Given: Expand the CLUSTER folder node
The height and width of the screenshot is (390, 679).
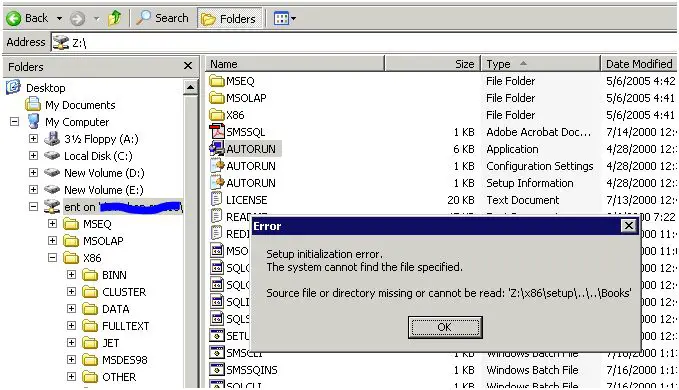Looking at the screenshot, I should 71,292.
